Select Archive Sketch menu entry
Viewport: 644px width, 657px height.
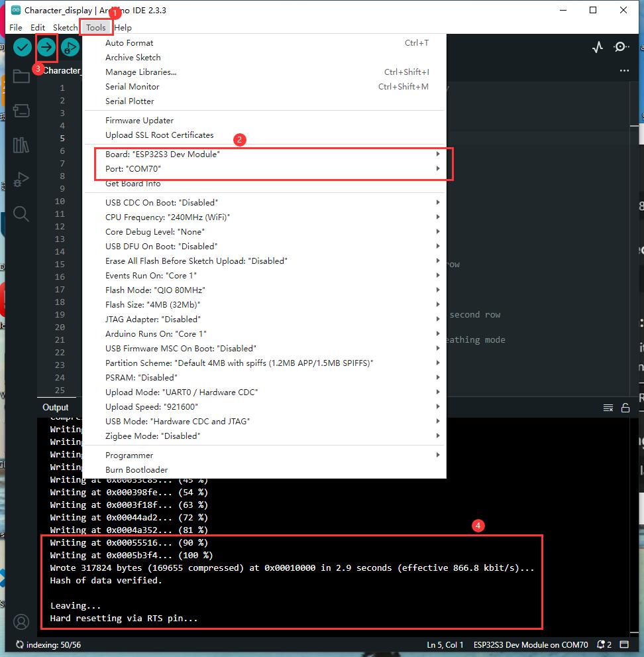(x=264, y=58)
